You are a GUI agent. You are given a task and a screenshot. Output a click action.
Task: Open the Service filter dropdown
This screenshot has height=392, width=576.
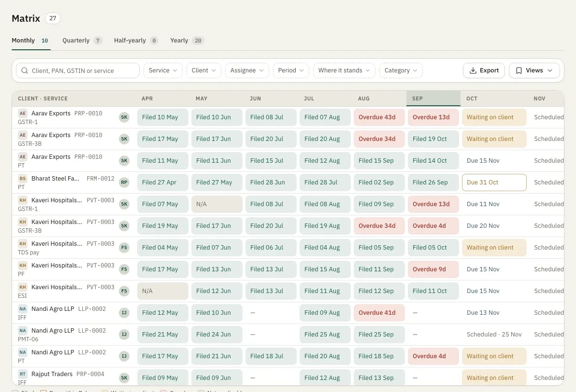(163, 70)
